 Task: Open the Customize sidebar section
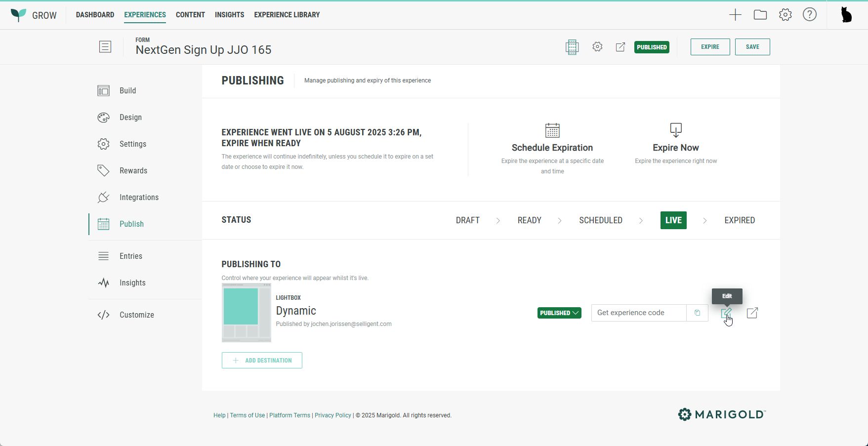coord(136,315)
